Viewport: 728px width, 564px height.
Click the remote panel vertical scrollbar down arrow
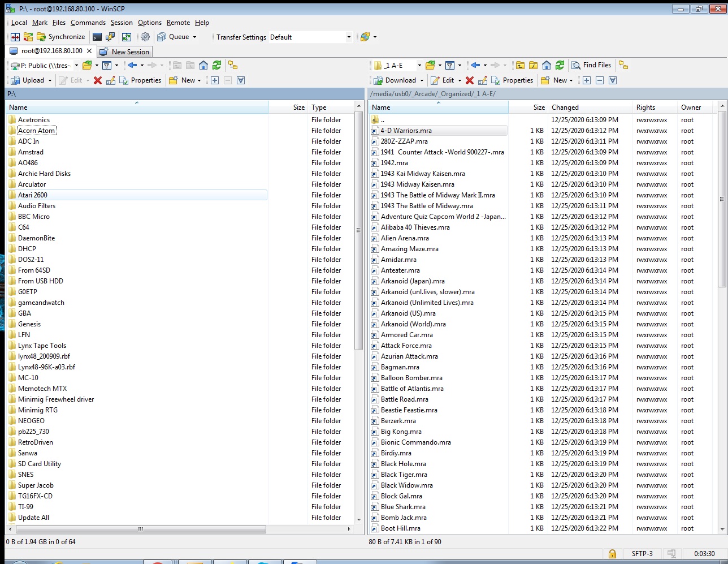[x=722, y=529]
